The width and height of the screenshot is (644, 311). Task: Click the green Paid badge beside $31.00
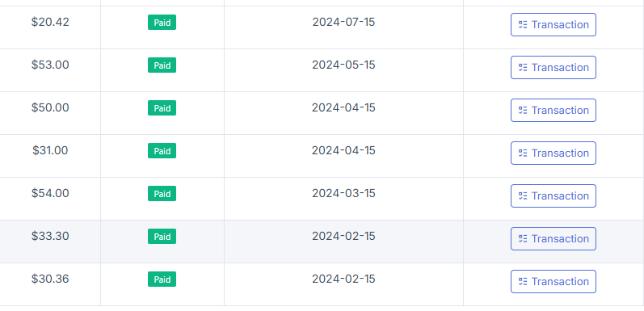coord(162,150)
